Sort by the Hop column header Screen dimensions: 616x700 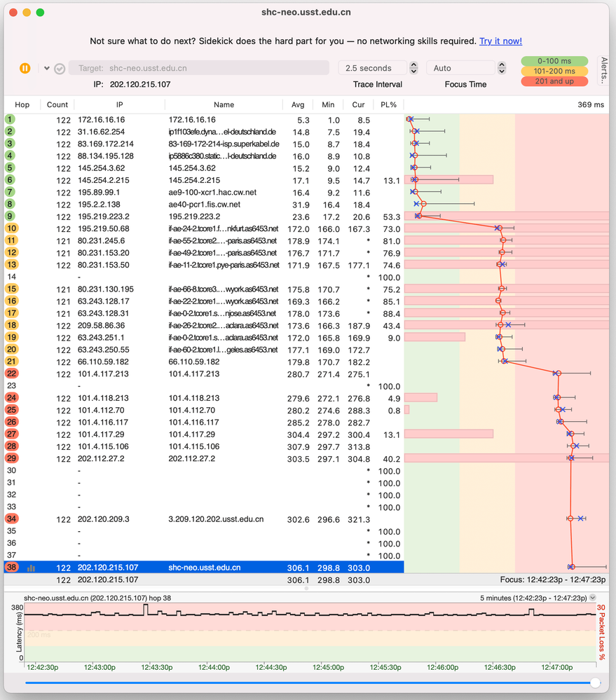[22, 104]
